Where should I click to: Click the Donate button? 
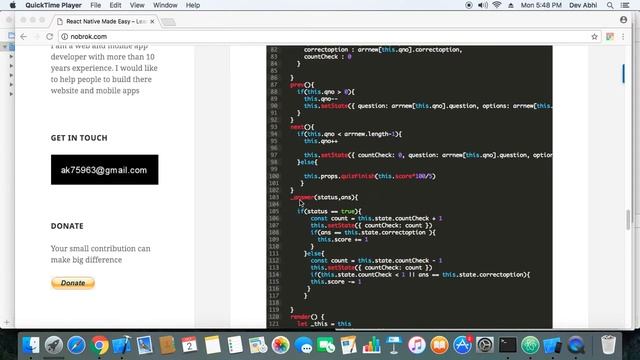(73, 283)
